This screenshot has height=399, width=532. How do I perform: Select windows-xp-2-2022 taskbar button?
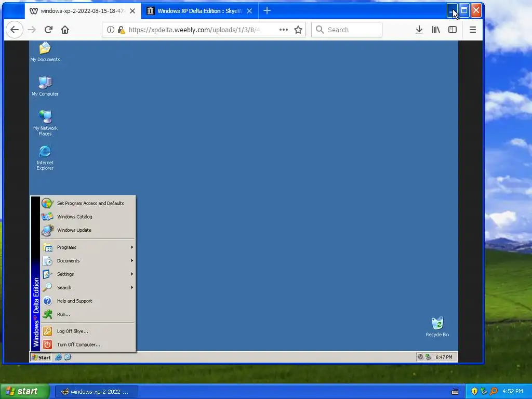(96, 392)
